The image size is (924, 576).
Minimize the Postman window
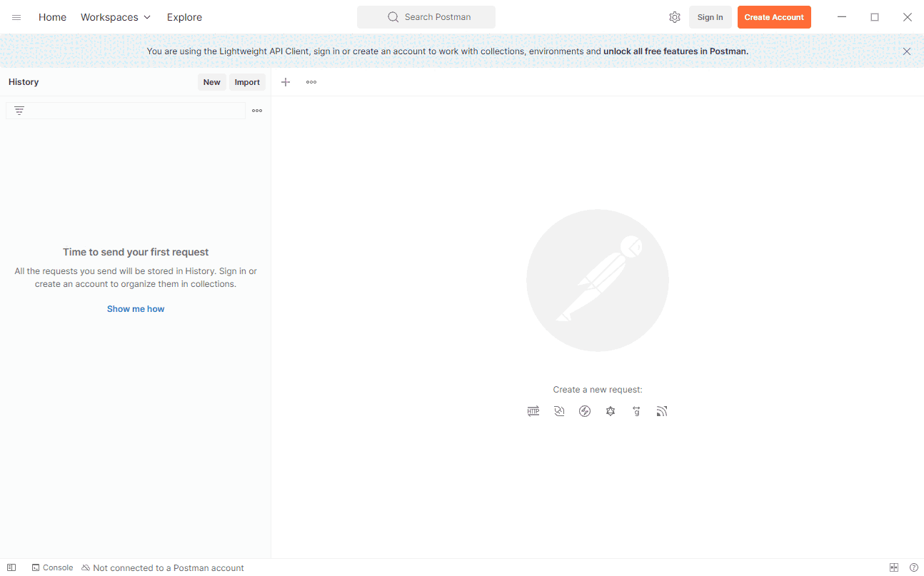click(x=842, y=17)
